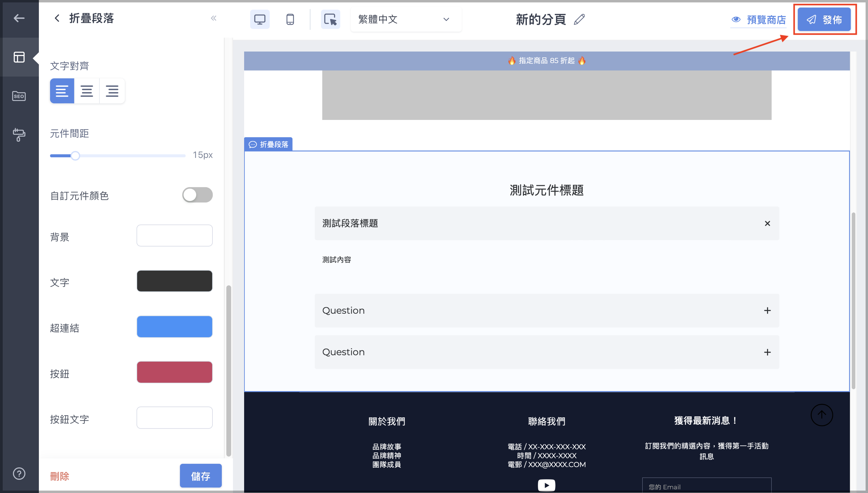Screen dimensions: 868x493
Task: Toggle the element selection cursor tool
Action: tap(330, 19)
